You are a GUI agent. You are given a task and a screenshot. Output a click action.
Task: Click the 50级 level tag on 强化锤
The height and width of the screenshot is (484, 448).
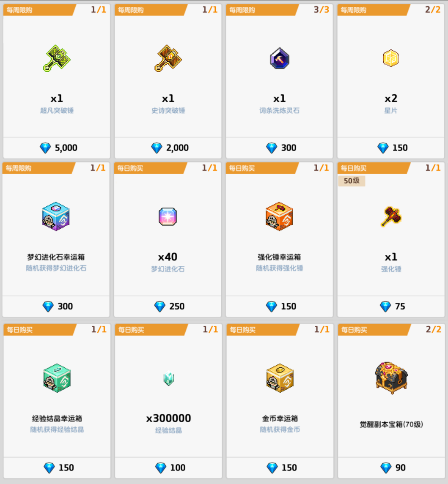(x=352, y=181)
